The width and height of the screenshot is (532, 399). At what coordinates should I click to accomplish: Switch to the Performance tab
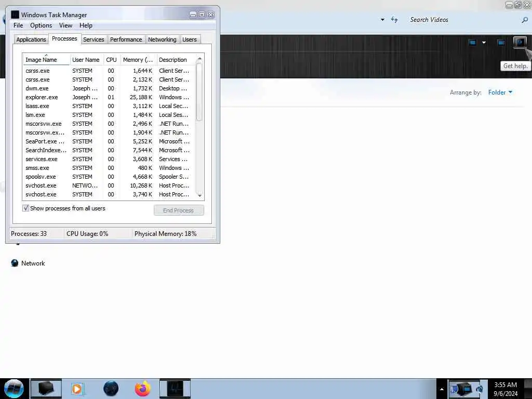[126, 39]
